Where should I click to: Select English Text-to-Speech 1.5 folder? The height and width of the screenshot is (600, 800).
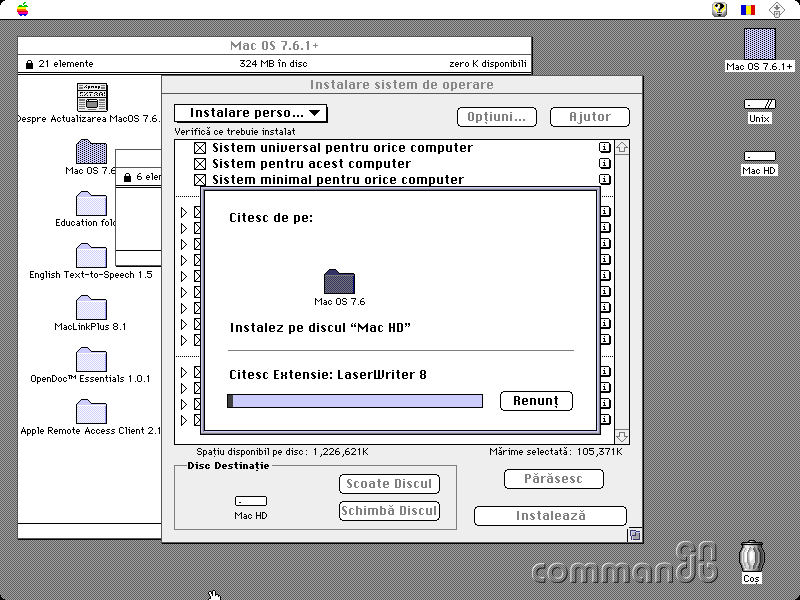coord(91,256)
